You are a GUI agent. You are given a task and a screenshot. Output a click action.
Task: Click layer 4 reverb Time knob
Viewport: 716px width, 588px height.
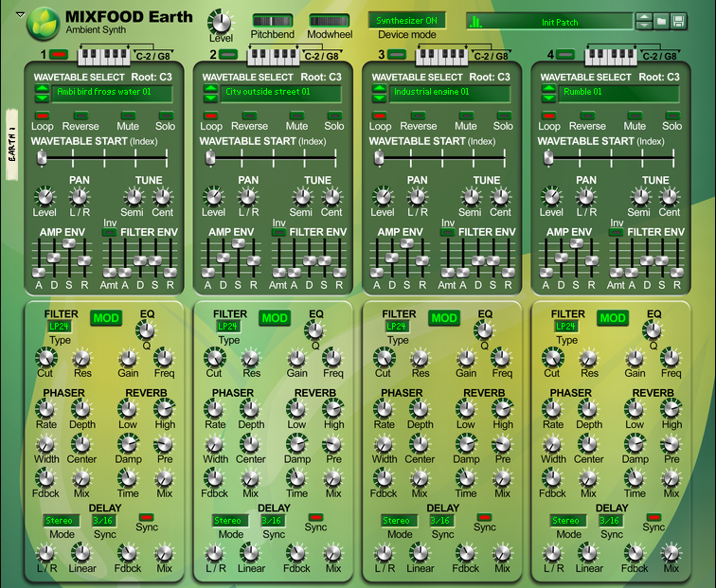tap(635, 478)
